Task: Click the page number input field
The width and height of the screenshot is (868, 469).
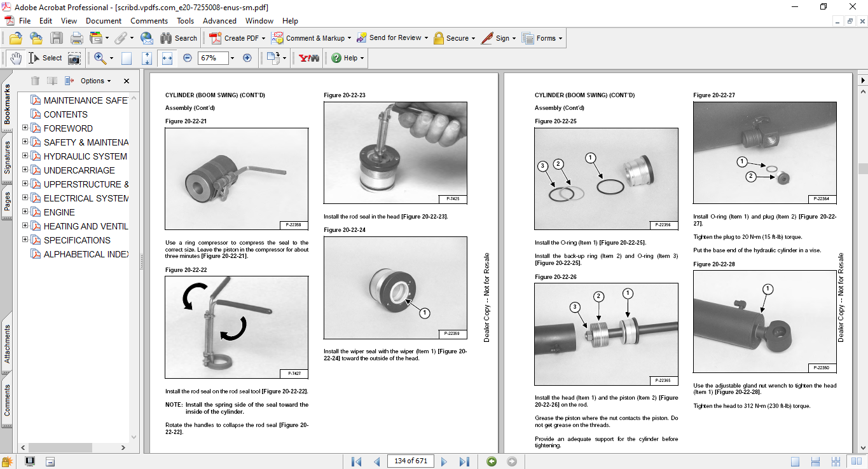Action: tap(410, 461)
